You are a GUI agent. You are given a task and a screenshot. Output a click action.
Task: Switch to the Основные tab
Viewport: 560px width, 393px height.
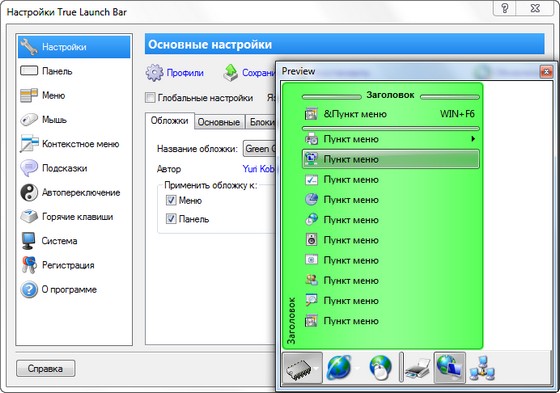click(x=219, y=122)
